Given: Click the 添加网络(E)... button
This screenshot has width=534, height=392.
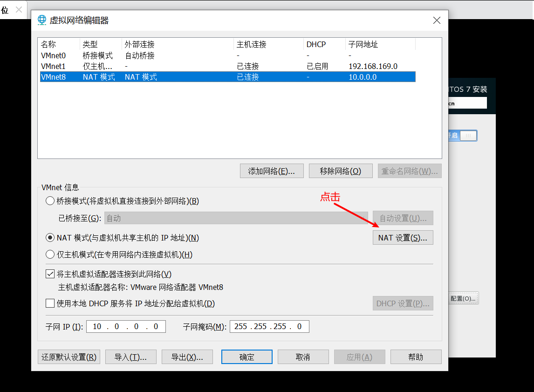Looking at the screenshot, I should 272,171.
